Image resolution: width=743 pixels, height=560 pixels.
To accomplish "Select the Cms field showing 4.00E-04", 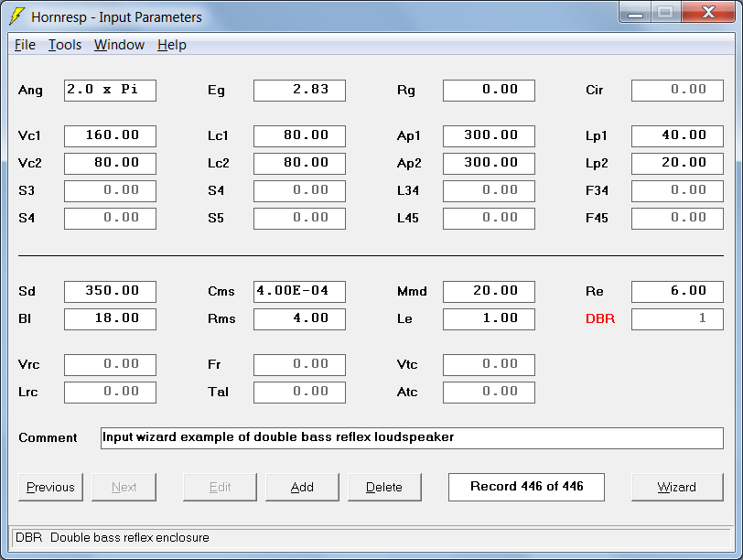I will (x=299, y=291).
